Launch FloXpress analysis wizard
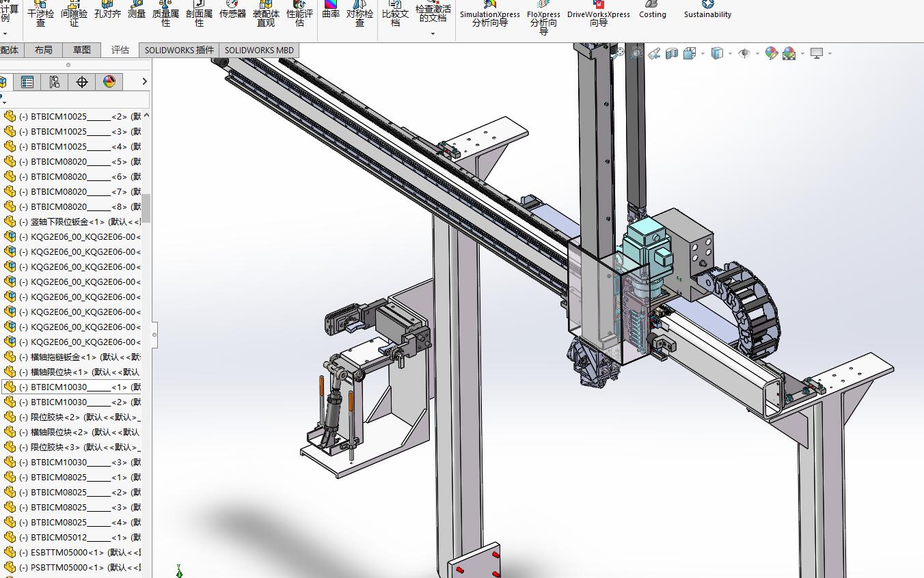924x578 pixels. click(543, 17)
